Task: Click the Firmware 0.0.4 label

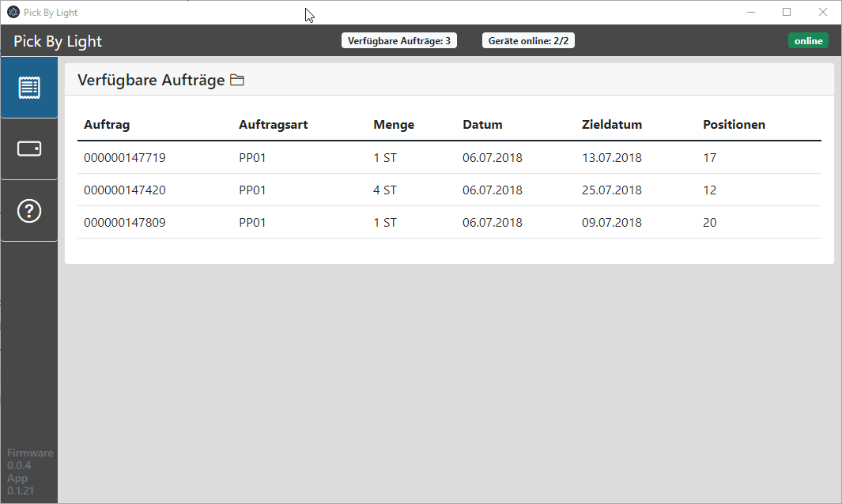Action: point(30,458)
